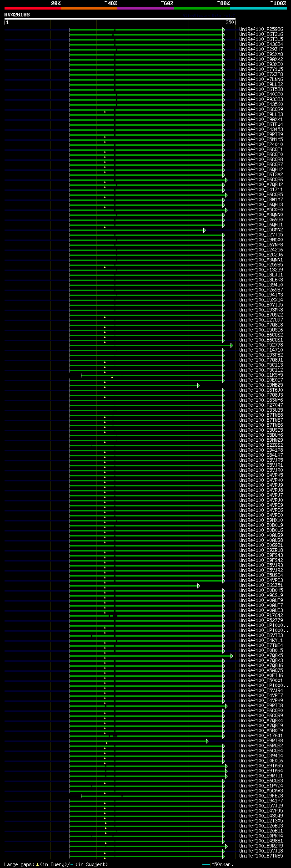Click the P52778 alignment arrowhead

[232, 345]
